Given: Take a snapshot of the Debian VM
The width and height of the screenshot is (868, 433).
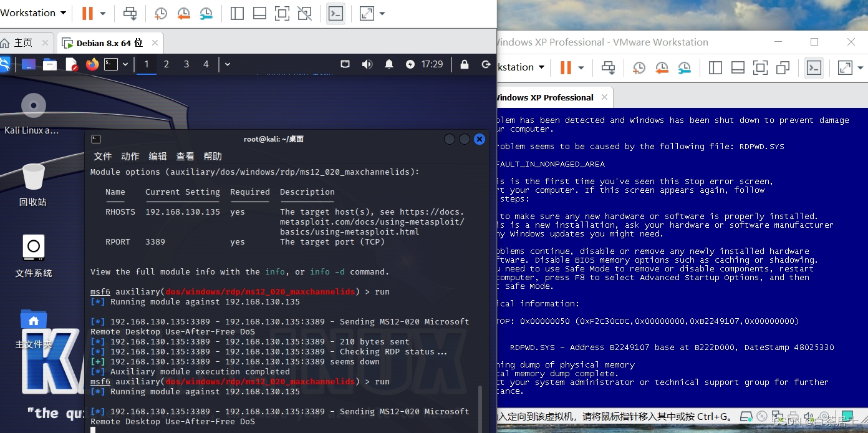Looking at the screenshot, I should pyautogui.click(x=161, y=14).
